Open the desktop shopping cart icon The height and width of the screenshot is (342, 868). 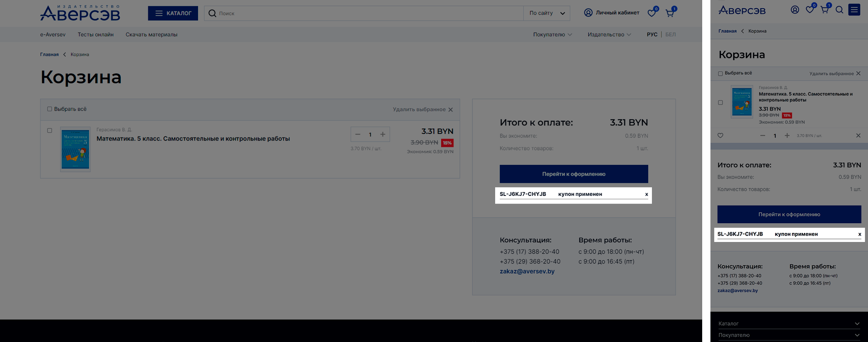coord(669,13)
